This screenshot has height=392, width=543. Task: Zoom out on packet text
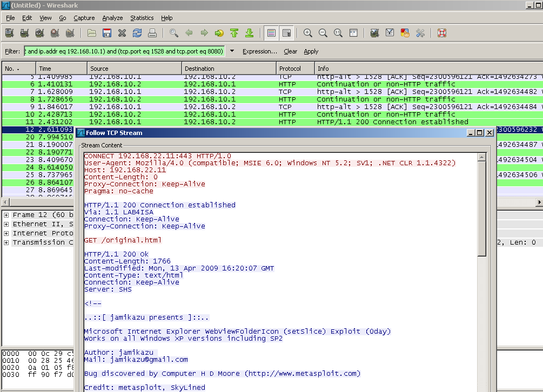(323, 33)
